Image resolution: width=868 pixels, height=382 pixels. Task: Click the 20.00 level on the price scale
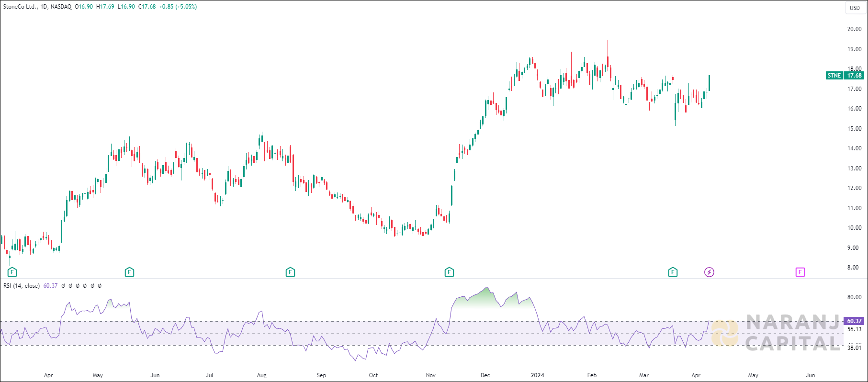coord(854,29)
